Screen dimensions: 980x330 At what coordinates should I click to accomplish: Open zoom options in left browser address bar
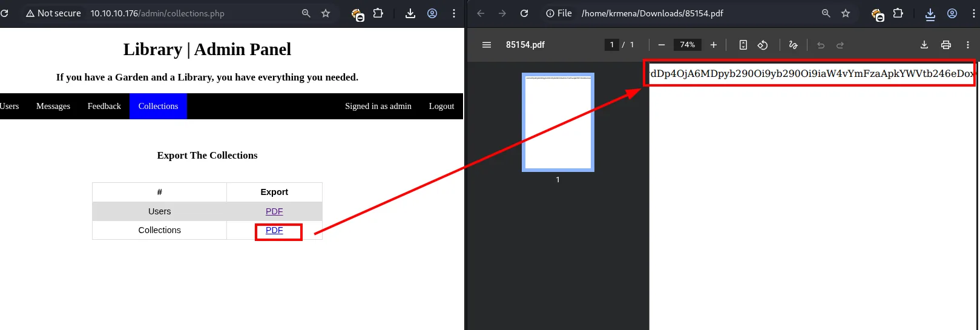point(306,13)
